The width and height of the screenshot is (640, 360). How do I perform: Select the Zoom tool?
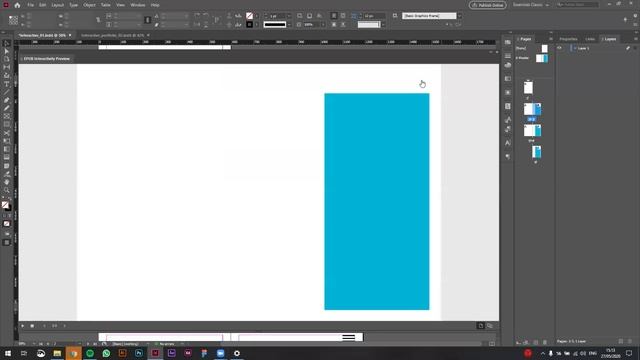coord(7,190)
